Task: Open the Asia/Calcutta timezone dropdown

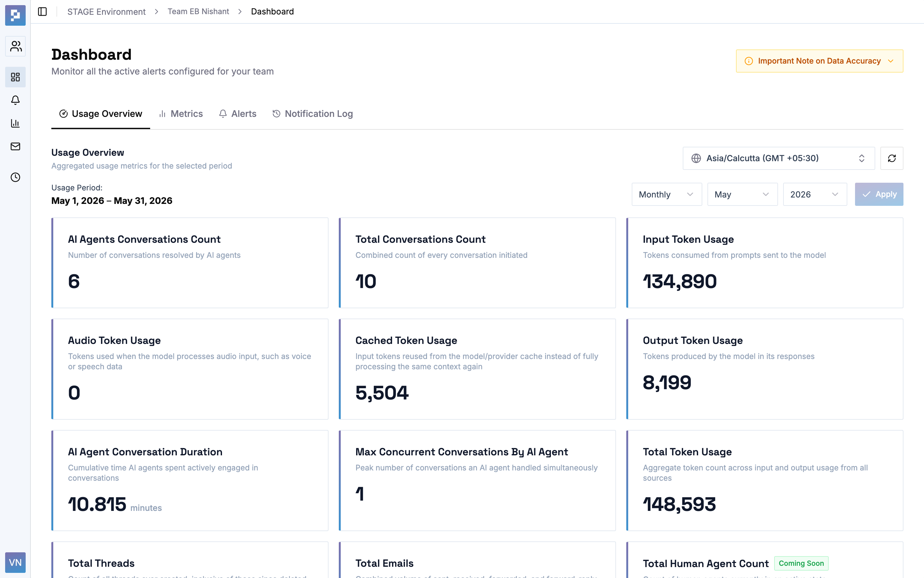Action: (x=779, y=158)
